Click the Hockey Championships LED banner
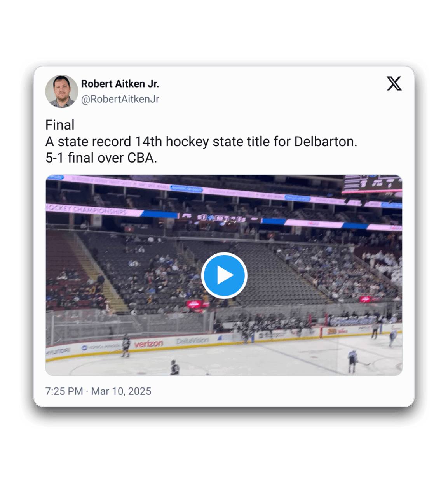448x501 pixels. coord(87,210)
